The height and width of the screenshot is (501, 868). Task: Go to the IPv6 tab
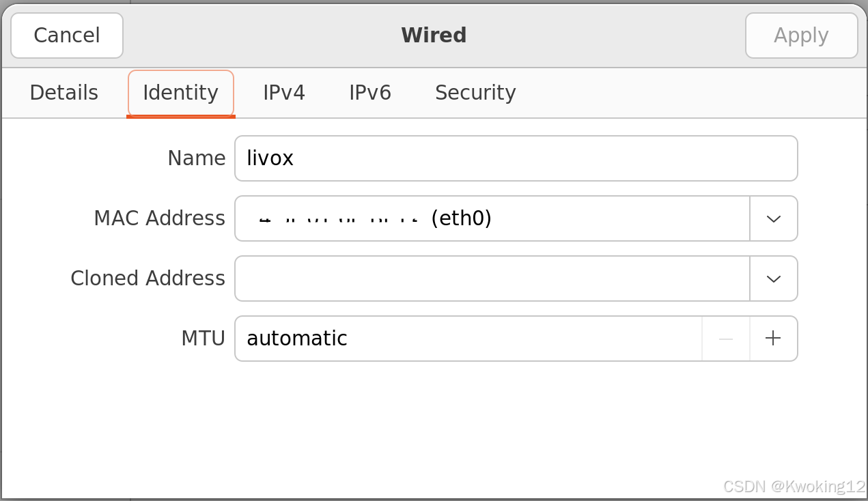click(x=370, y=93)
